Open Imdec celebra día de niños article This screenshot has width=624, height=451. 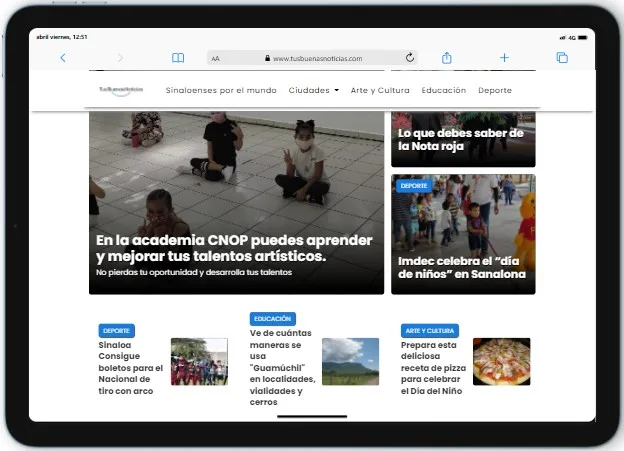[462, 267]
